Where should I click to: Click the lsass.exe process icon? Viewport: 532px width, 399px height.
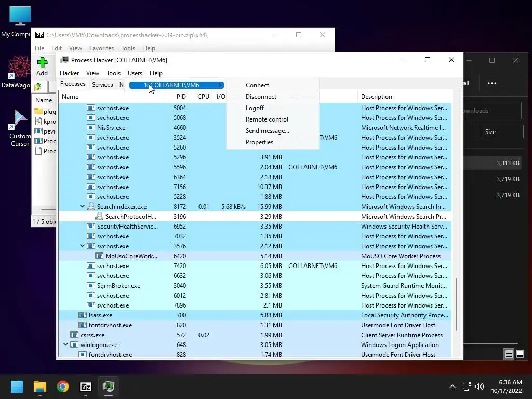pos(82,315)
